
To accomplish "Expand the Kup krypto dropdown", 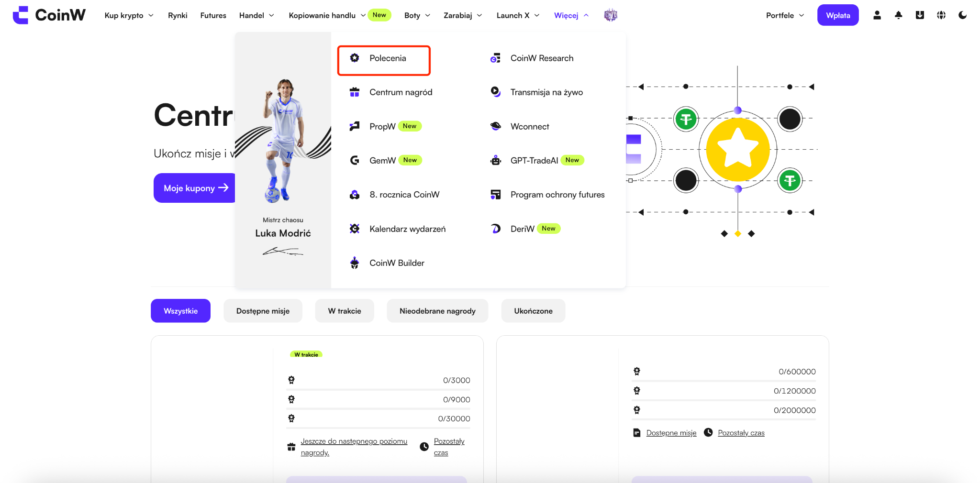I will (129, 15).
